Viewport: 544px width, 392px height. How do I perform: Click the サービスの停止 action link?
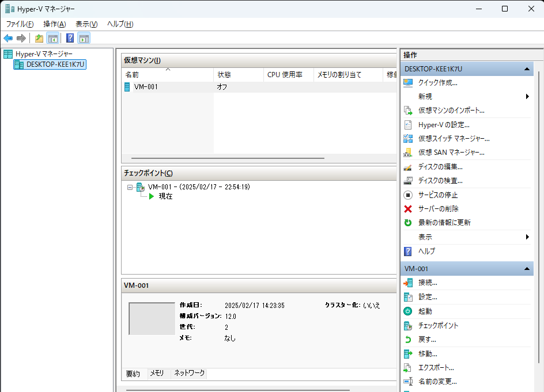click(438, 195)
